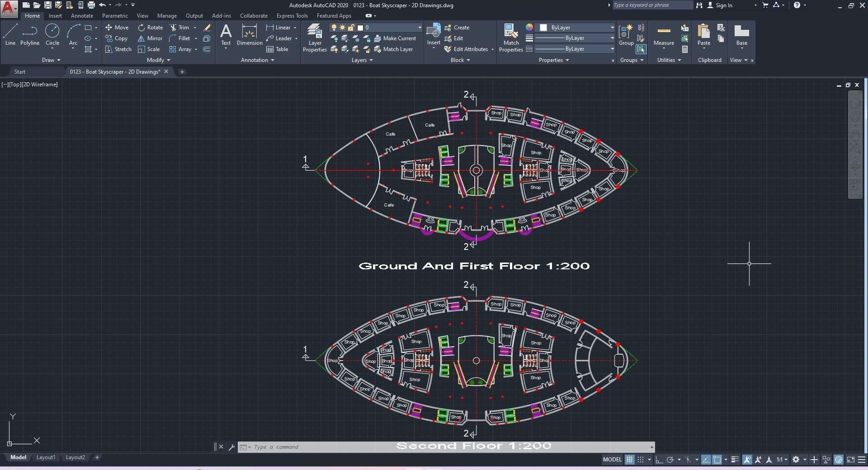Start the Array tool

click(180, 49)
